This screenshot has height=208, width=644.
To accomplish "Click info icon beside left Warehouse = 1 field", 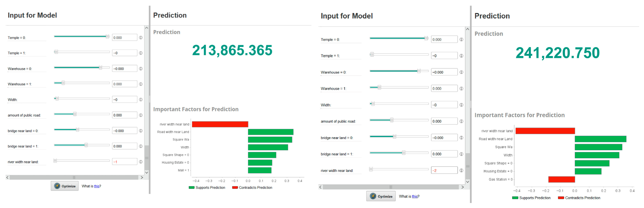I will pyautogui.click(x=141, y=84).
